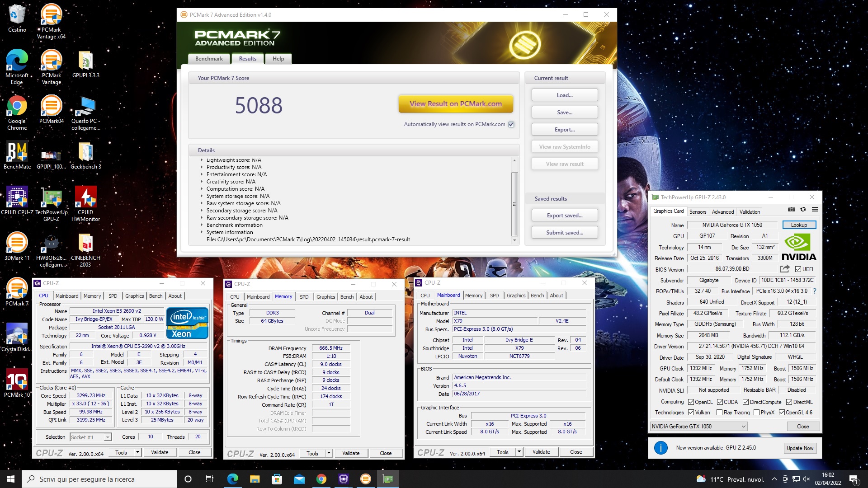Open GPUPI 3.3.3 desktop icon
The image size is (868, 488).
coord(85,64)
